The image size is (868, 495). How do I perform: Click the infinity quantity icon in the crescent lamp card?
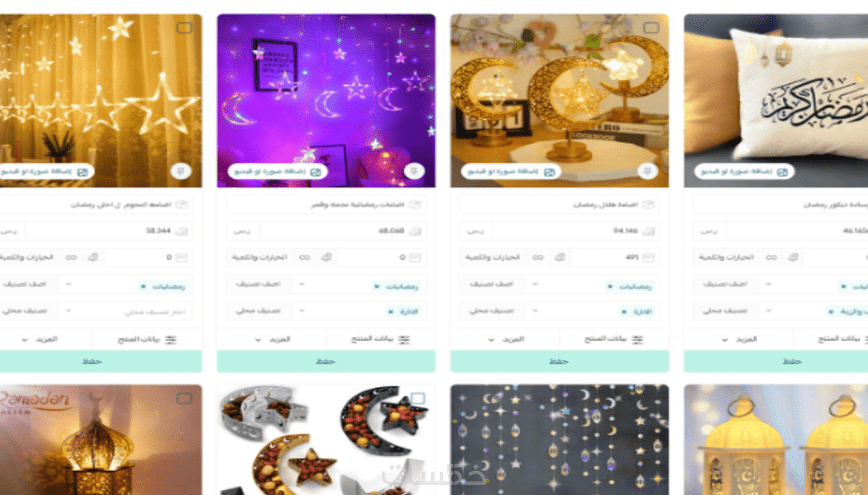538,257
